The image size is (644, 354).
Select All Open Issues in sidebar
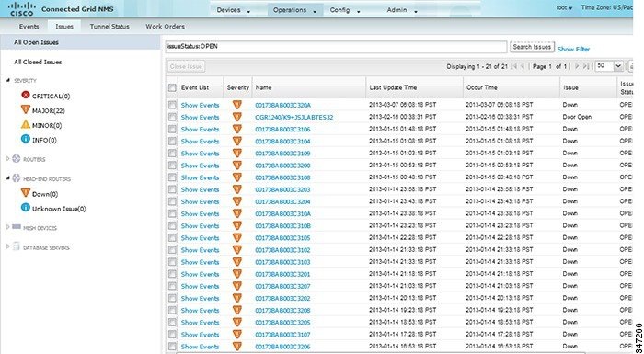point(81,42)
